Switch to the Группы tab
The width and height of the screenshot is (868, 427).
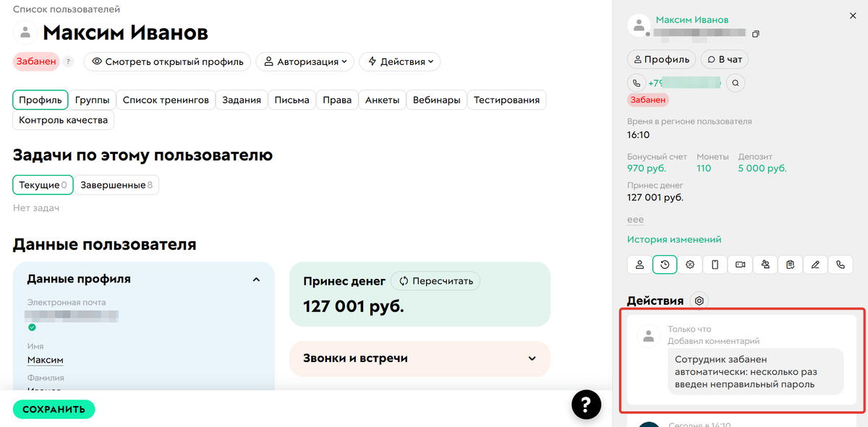point(93,100)
